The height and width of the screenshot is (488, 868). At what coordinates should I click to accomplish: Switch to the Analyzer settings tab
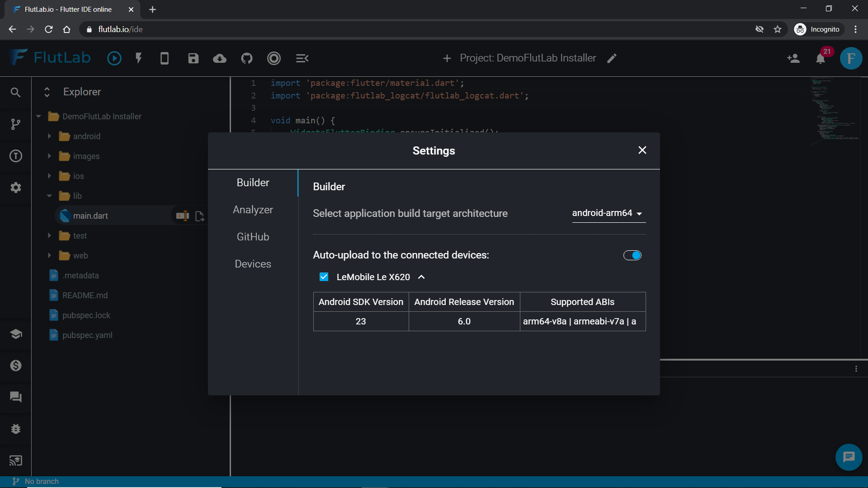(253, 210)
